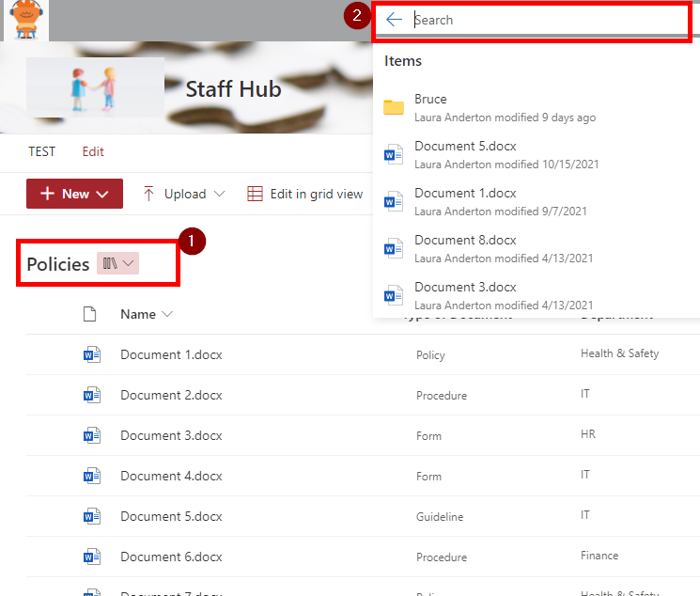This screenshot has width=700, height=596.
Task: Click the Health & Safety cell for Document 1
Action: click(619, 353)
